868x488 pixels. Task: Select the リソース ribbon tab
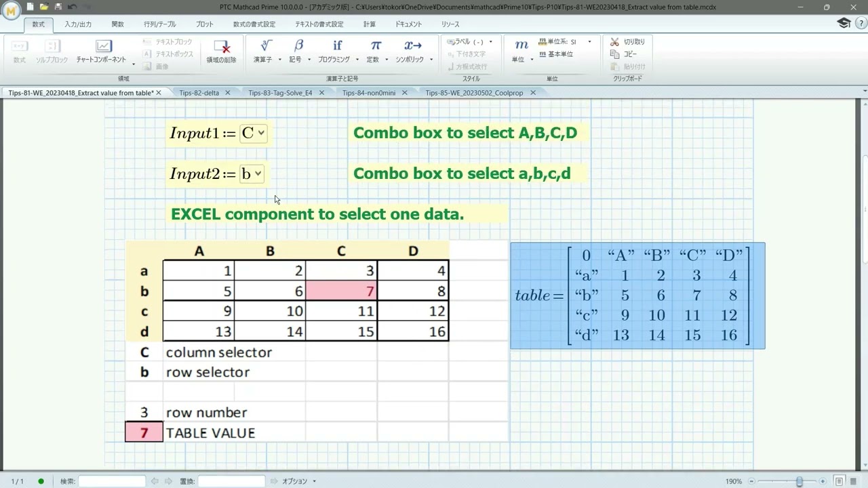point(450,24)
